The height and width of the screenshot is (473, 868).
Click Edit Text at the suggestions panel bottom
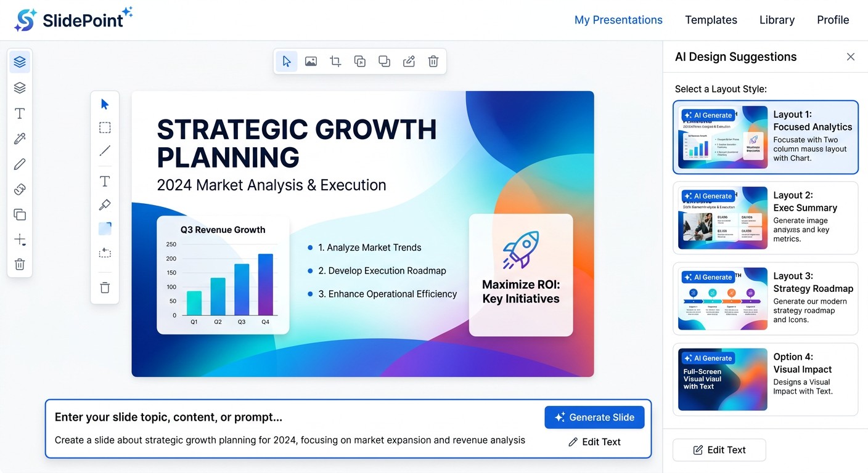coord(719,450)
